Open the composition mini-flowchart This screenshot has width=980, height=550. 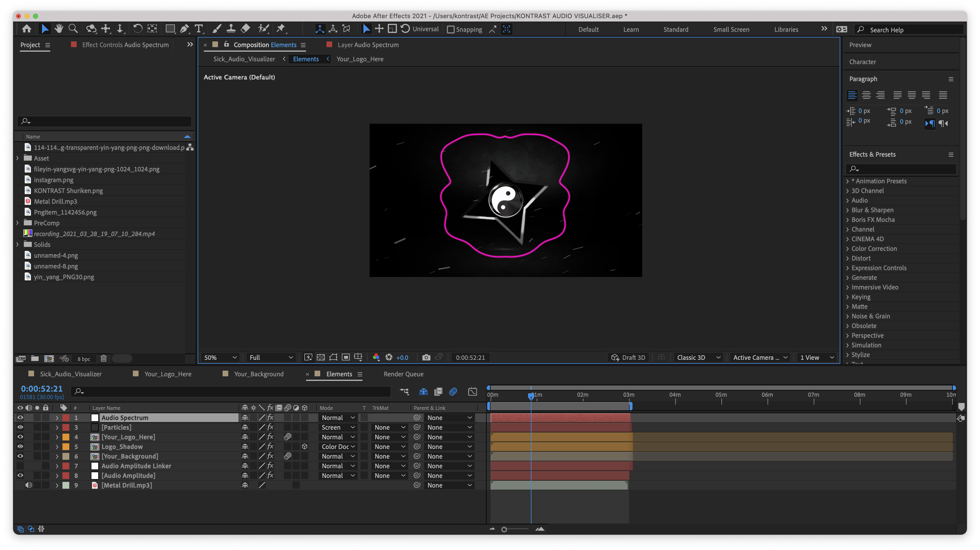click(404, 392)
